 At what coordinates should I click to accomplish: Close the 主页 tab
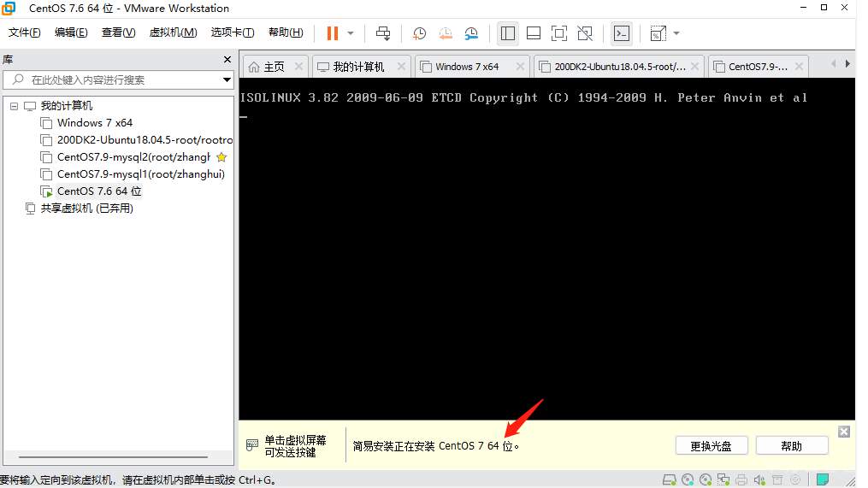click(x=298, y=67)
